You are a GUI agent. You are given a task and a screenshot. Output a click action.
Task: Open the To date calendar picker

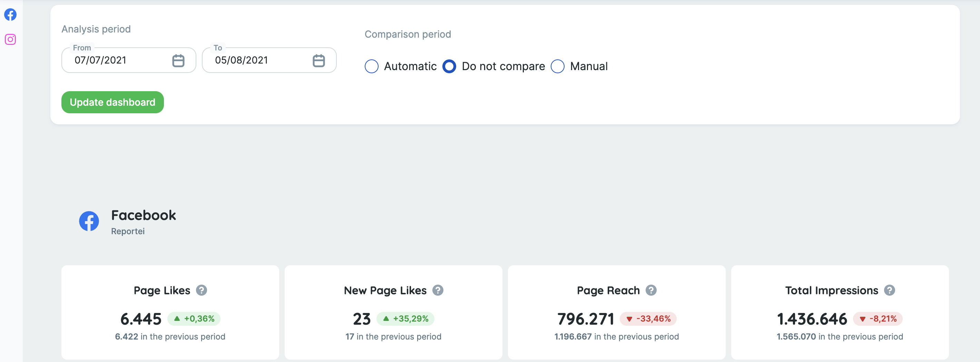(x=319, y=60)
